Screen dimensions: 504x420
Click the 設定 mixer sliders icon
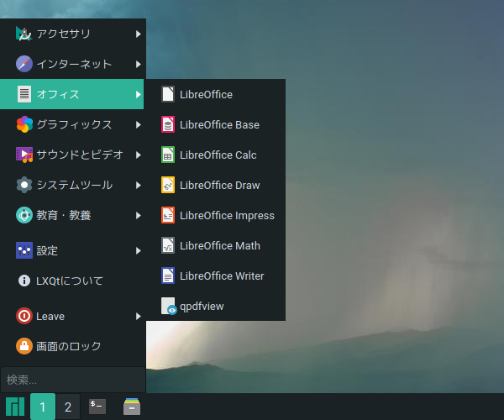coord(24,250)
